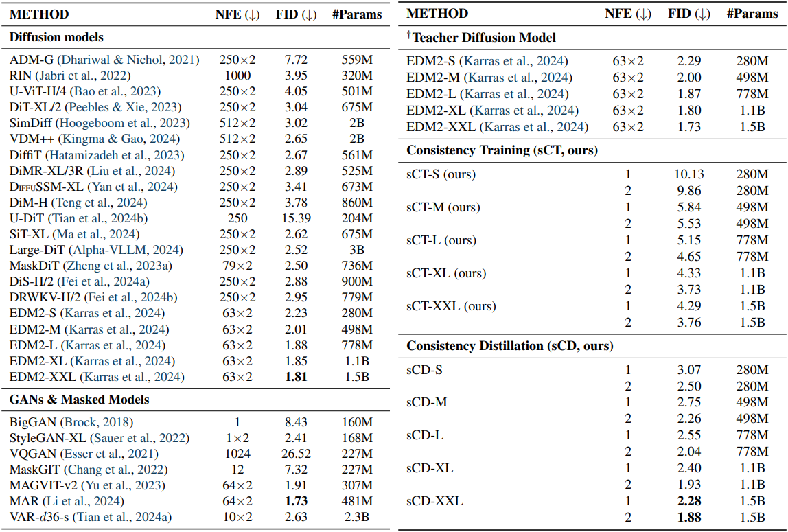Click the Yu et al., 2023 citation
This screenshot has height=532, width=788.
tap(113, 485)
